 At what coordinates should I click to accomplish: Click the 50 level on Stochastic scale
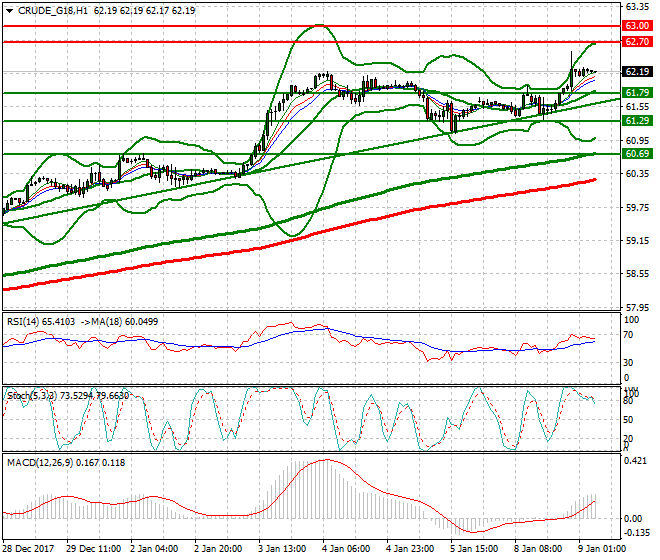tap(628, 420)
